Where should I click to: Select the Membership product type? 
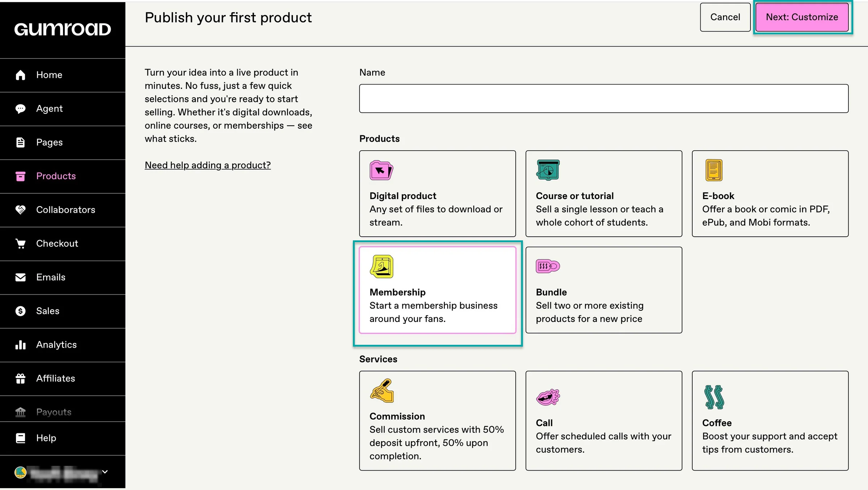[437, 290]
